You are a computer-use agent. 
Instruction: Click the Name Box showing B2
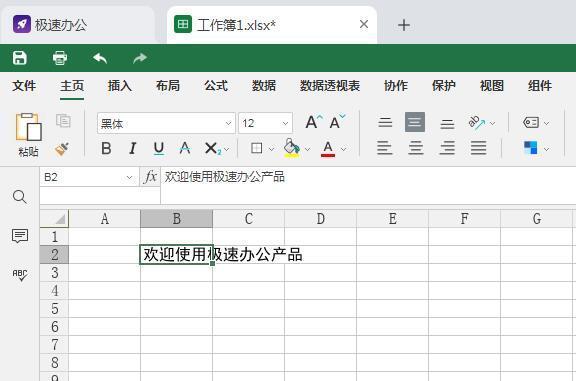(x=89, y=177)
